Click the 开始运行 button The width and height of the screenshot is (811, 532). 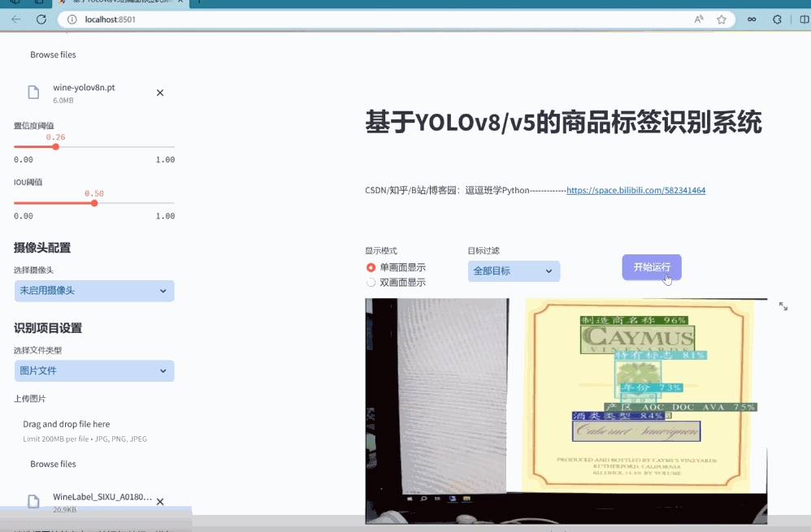click(x=652, y=267)
